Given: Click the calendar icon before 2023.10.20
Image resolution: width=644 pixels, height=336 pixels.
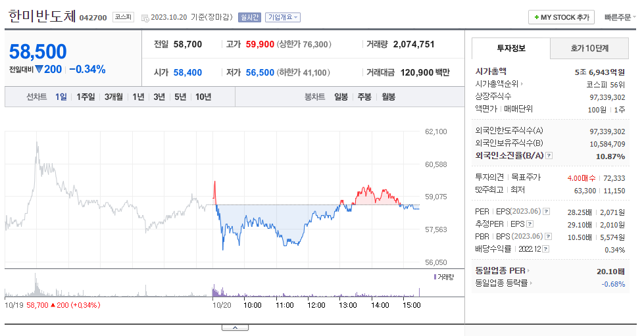Looking at the screenshot, I should click(x=145, y=18).
